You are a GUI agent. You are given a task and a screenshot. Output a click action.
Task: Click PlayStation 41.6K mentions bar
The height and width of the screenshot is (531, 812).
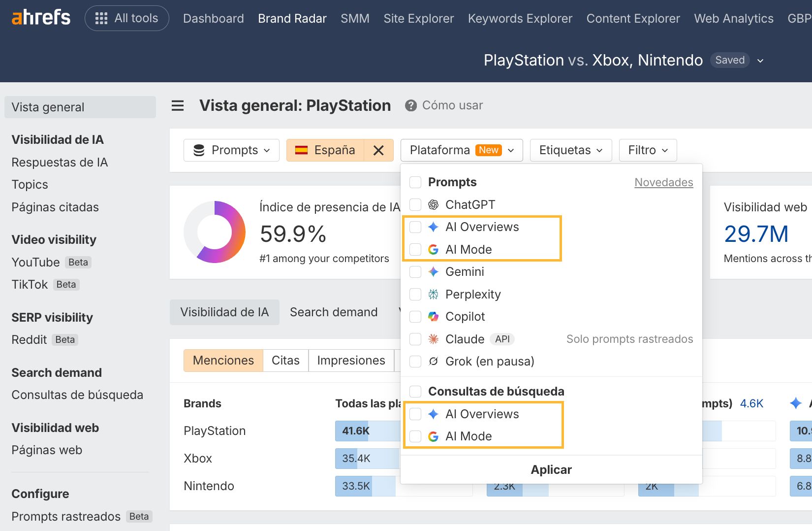[368, 431]
